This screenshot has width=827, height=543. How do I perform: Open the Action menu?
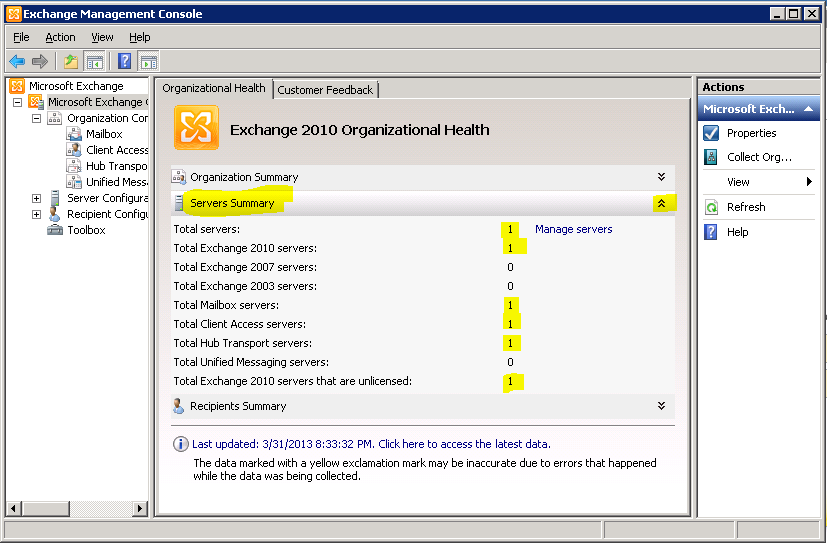click(60, 37)
